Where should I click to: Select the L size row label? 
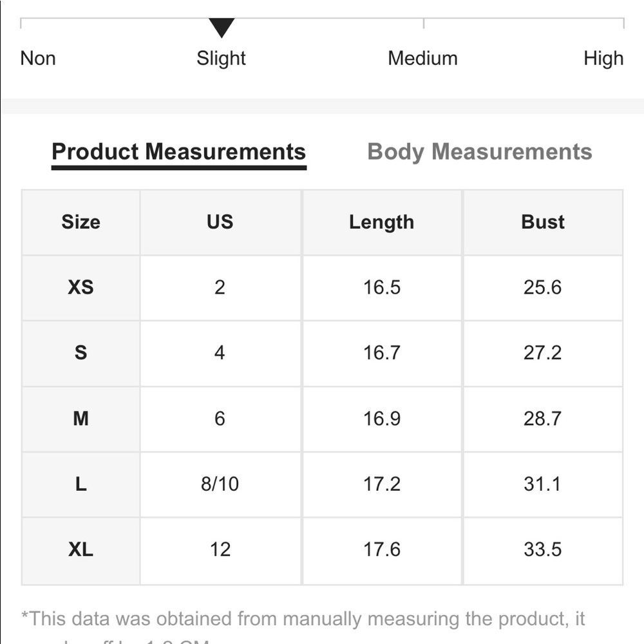click(81, 484)
